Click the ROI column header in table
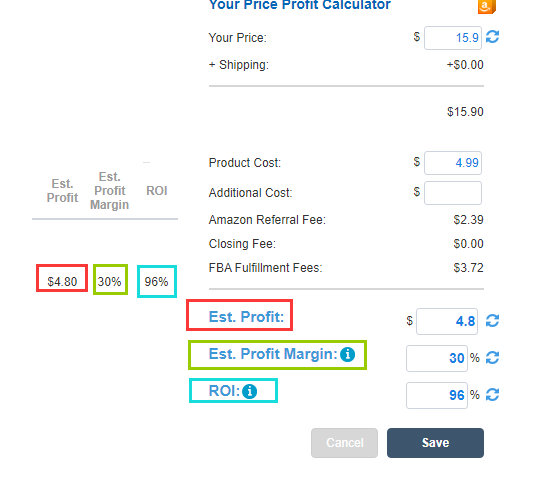 157,190
